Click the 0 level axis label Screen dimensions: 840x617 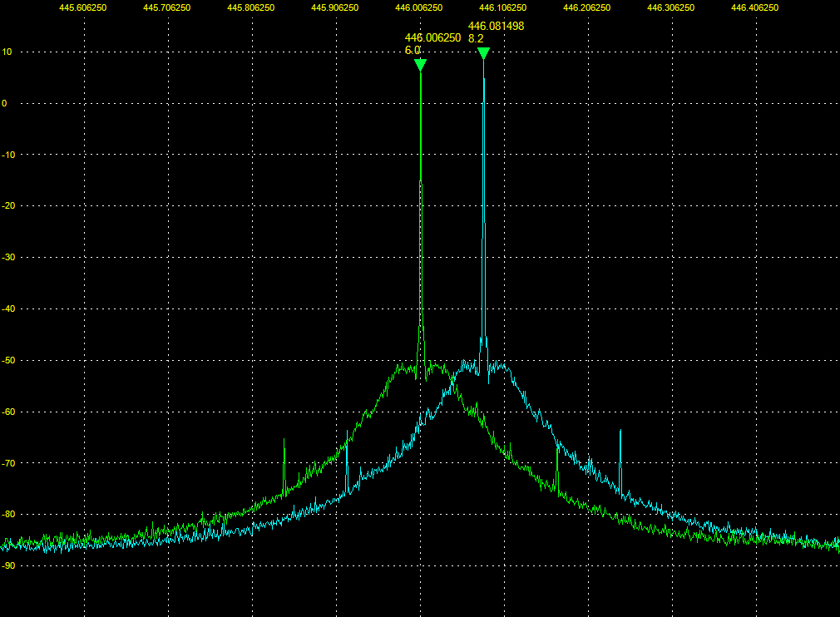click(x=4, y=103)
